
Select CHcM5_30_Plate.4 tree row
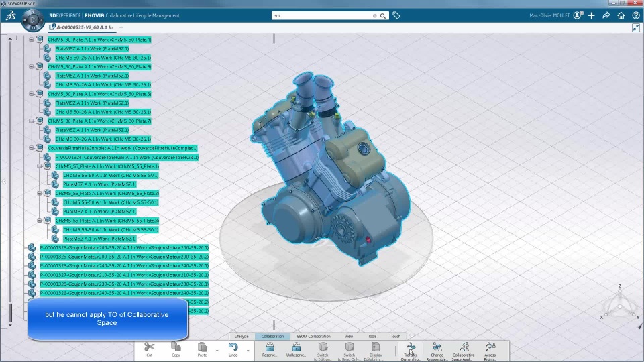tap(99, 40)
